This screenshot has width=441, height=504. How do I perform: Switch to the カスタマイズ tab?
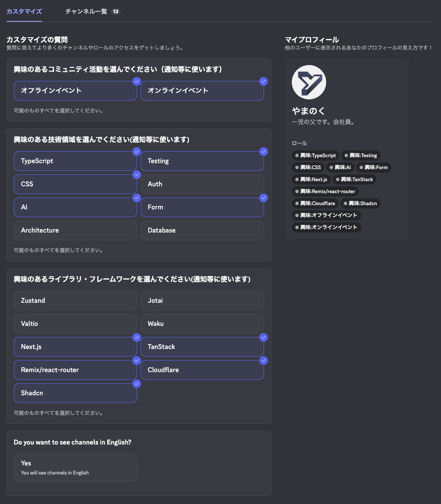[x=24, y=12]
